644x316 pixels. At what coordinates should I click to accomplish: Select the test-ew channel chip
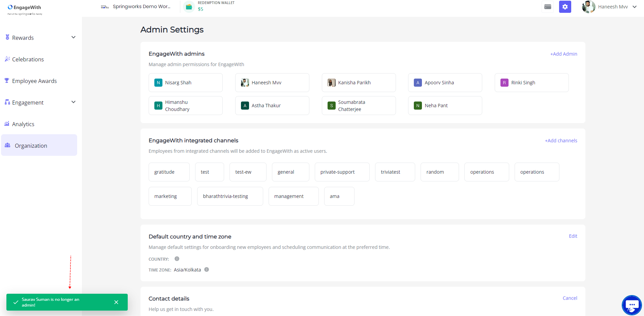click(x=248, y=172)
